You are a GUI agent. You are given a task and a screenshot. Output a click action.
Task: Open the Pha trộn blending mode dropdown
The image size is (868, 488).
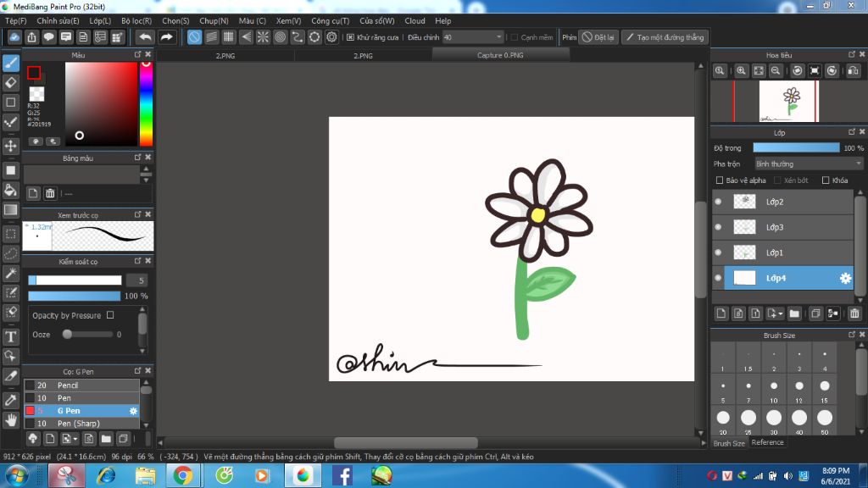coord(809,164)
